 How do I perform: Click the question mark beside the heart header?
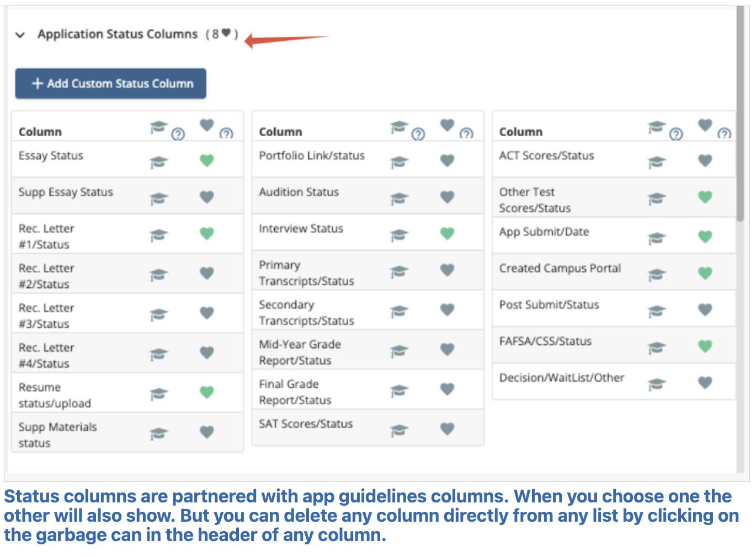(226, 134)
